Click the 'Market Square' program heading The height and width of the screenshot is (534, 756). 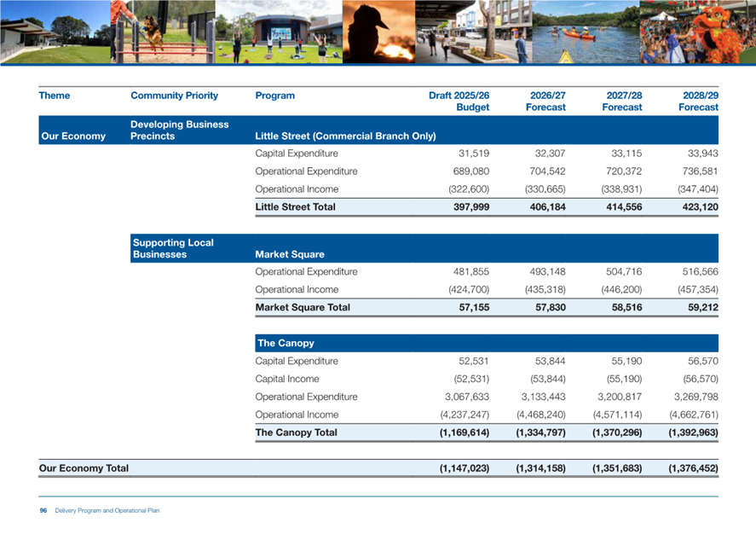[290, 254]
